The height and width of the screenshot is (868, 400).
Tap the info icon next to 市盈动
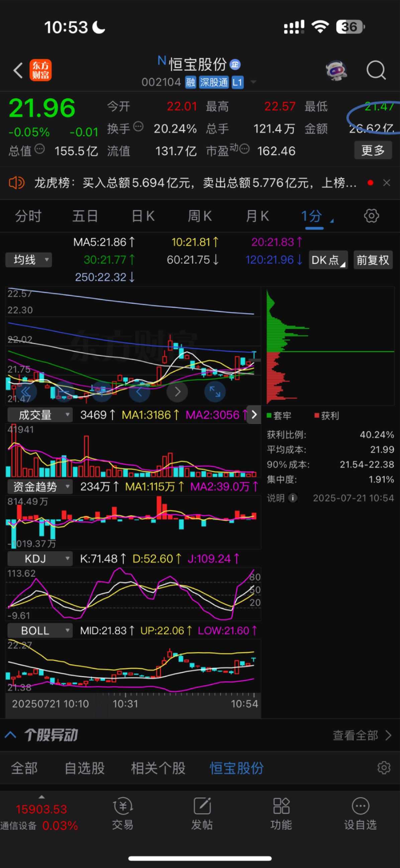244,148
